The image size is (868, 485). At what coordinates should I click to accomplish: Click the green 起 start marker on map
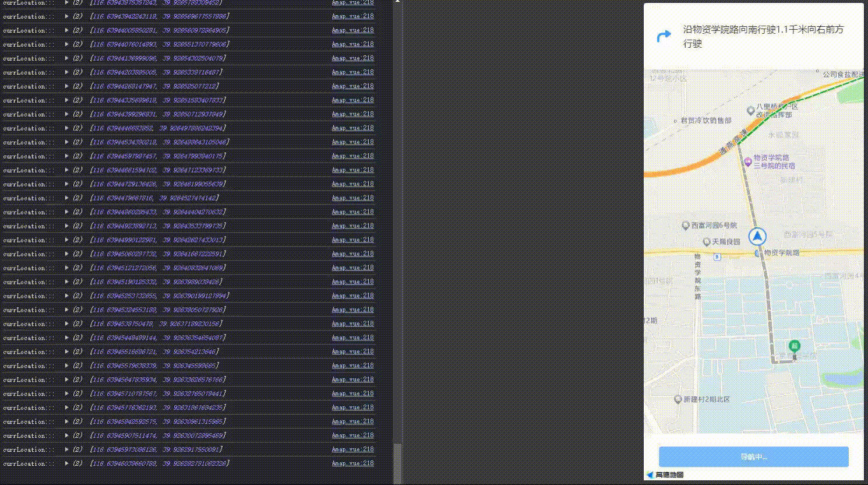(795, 345)
